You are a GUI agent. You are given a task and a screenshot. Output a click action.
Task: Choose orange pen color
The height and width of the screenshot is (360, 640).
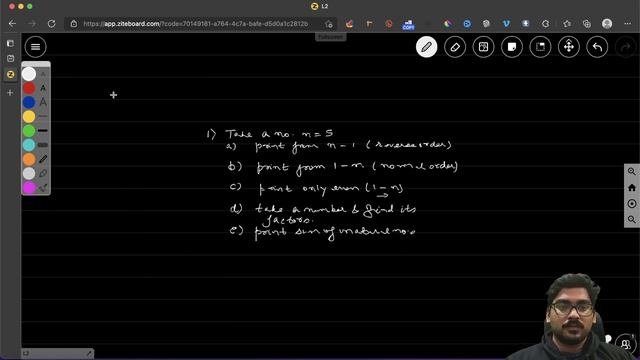coord(29,159)
